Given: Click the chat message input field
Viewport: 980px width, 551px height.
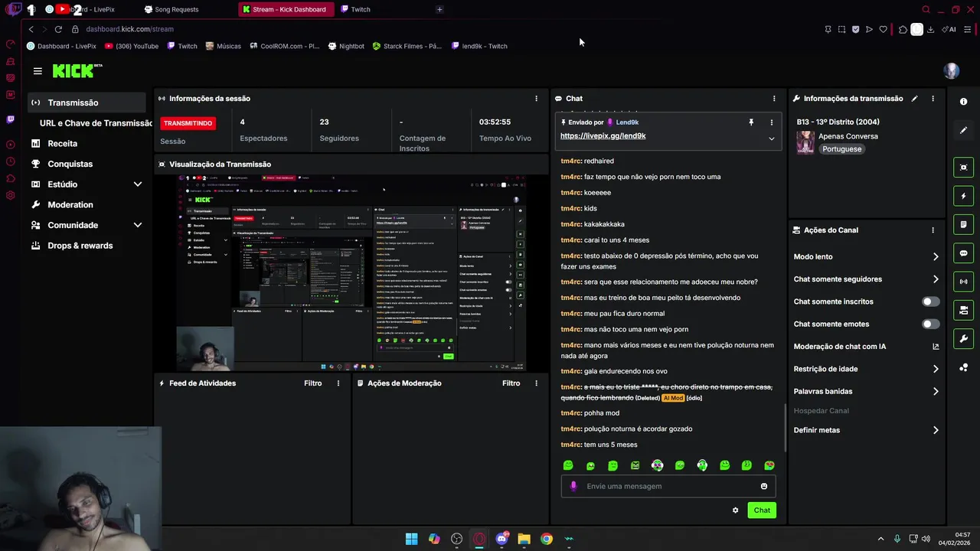Looking at the screenshot, I should pyautogui.click(x=668, y=486).
